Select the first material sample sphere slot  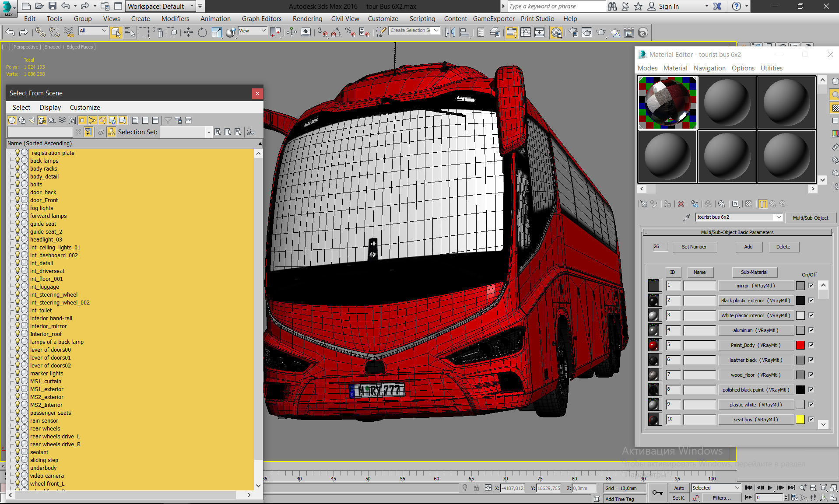pyautogui.click(x=667, y=103)
